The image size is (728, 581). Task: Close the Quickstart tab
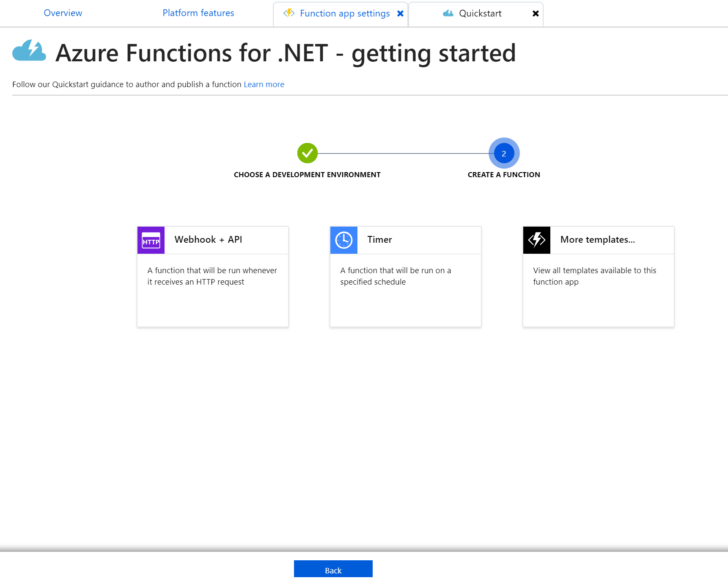536,14
